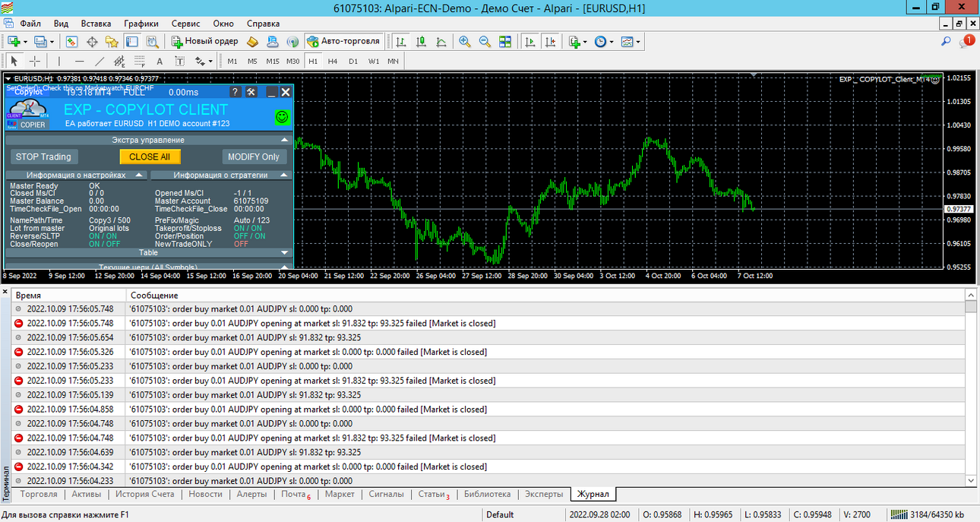Viewport: 980px width, 522px height.
Task: Select the Fibonacci retracement tool
Action: (x=140, y=61)
